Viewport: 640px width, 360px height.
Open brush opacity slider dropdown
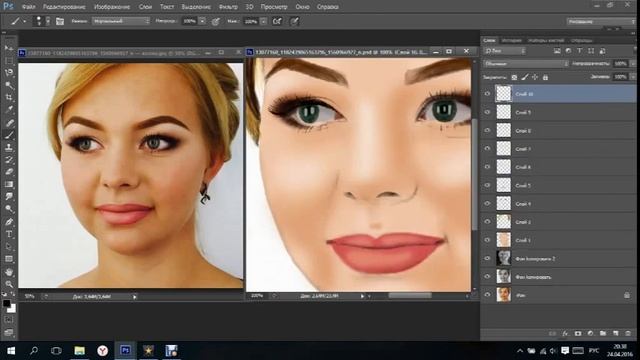pos(202,21)
